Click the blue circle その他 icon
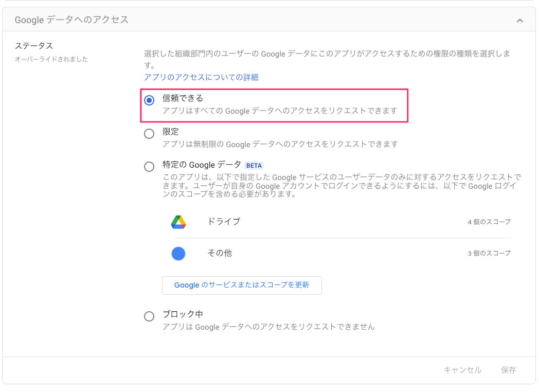Viewport: 539px width, 392px height. pos(178,254)
